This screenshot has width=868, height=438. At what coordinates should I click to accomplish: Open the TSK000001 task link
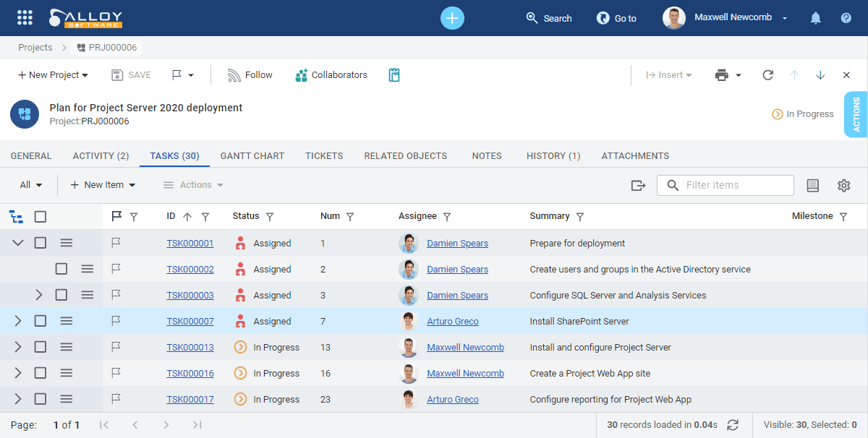tap(190, 244)
